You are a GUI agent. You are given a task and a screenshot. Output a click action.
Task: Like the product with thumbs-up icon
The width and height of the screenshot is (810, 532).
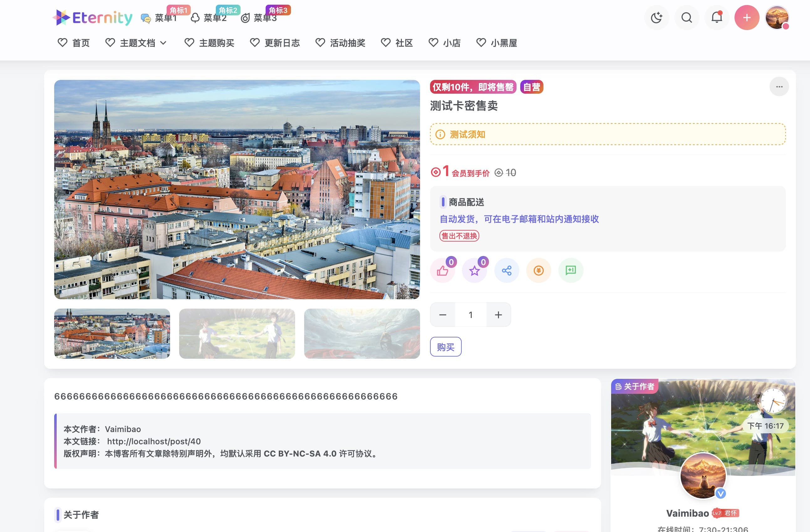pos(443,271)
